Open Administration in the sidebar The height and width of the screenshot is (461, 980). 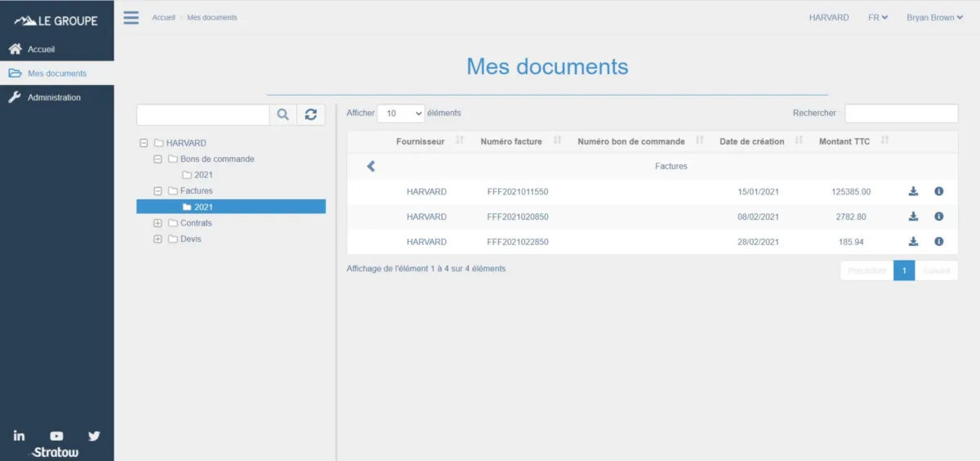click(x=54, y=97)
